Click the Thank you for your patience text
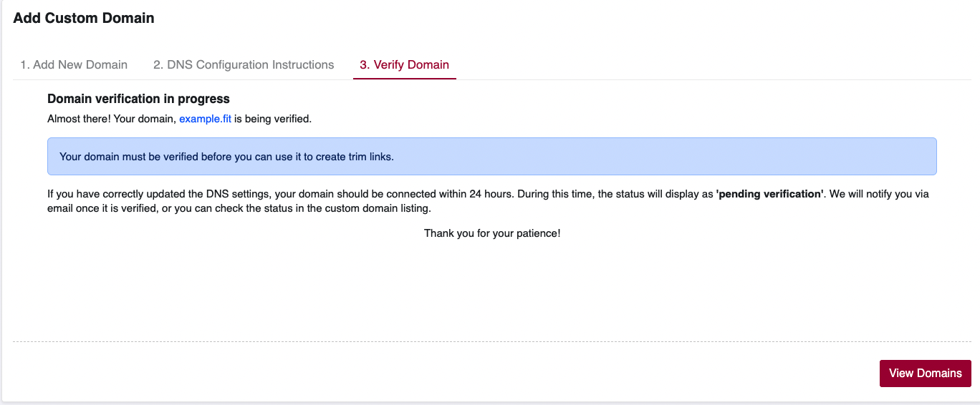Viewport: 980px width, 405px height. click(492, 233)
